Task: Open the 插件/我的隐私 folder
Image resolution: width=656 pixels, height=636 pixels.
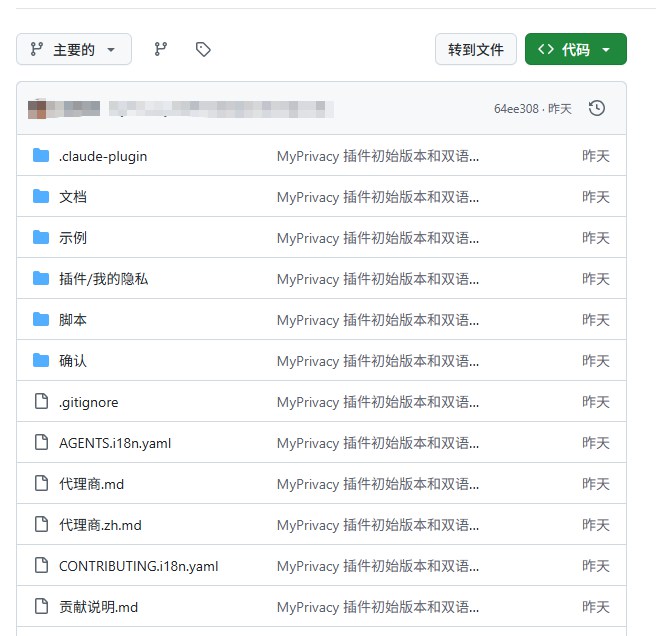Action: tap(103, 279)
